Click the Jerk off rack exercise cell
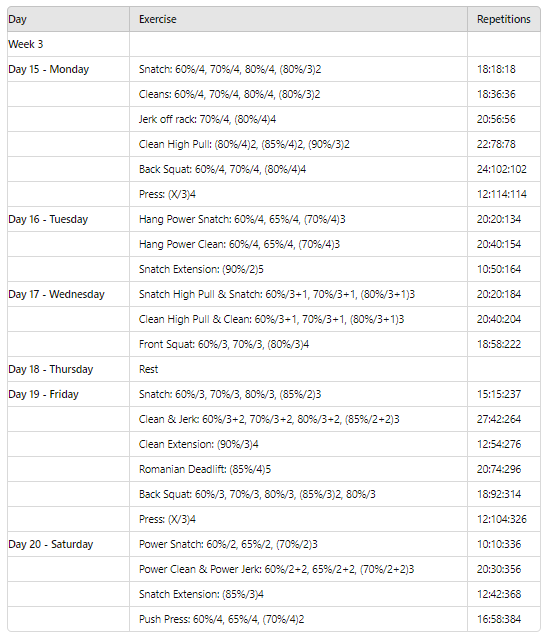The width and height of the screenshot is (546, 635). 299,119
